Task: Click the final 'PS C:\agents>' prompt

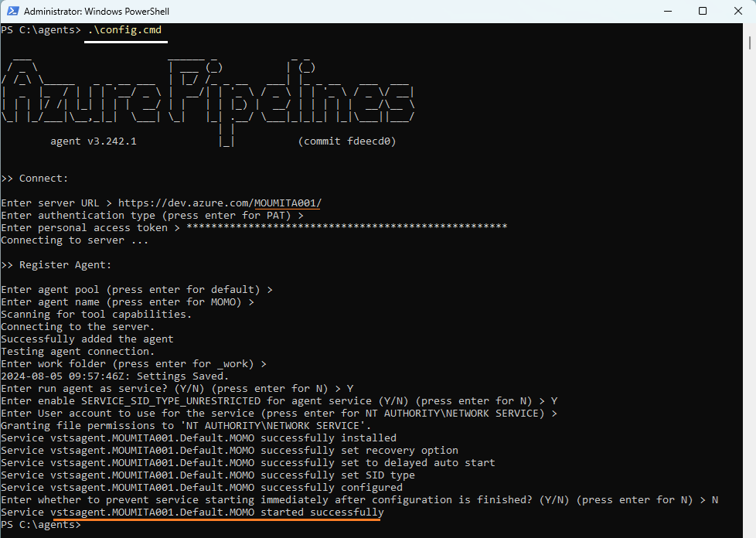Action: (40, 525)
